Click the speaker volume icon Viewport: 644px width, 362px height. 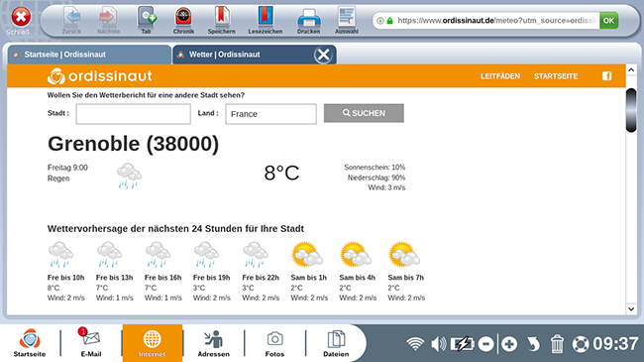coord(439,343)
